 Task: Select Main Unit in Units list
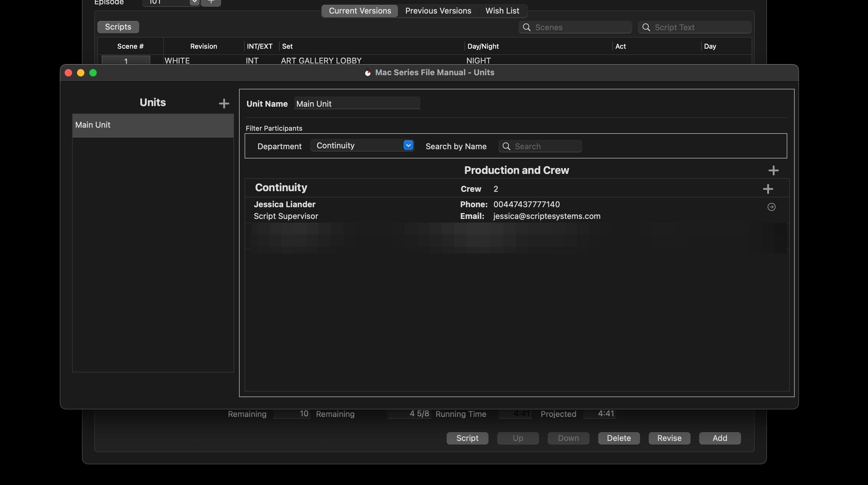click(x=153, y=125)
